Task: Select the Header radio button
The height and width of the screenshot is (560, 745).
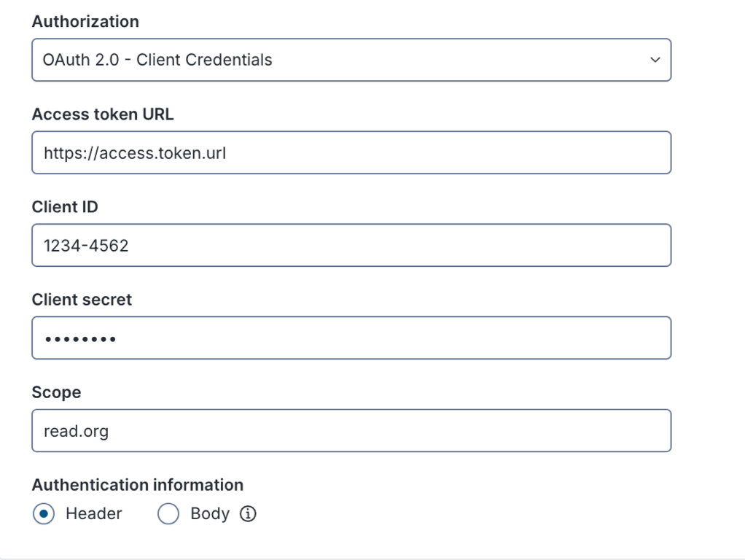Action: pos(44,515)
